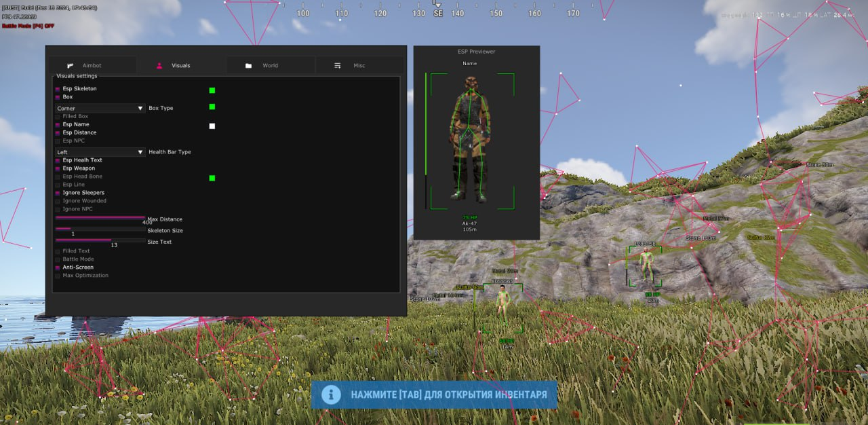The height and width of the screenshot is (425, 868).
Task: Click the red Battle Mode [F4] status text
Action: (x=28, y=26)
